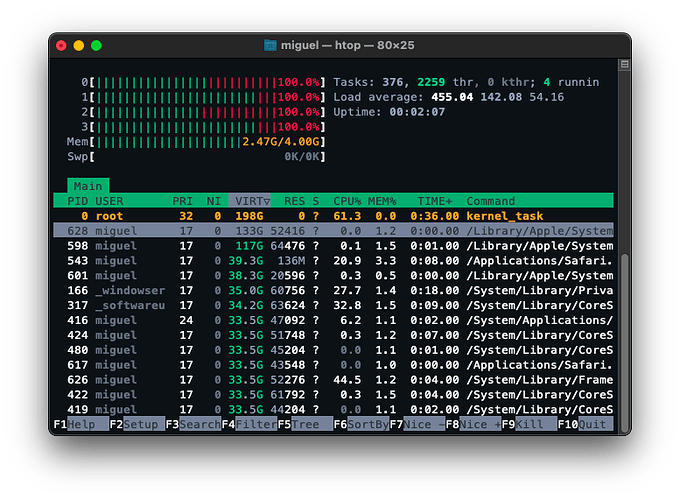
Task: Activate F4 Filter in footer bar
Action: click(249, 424)
